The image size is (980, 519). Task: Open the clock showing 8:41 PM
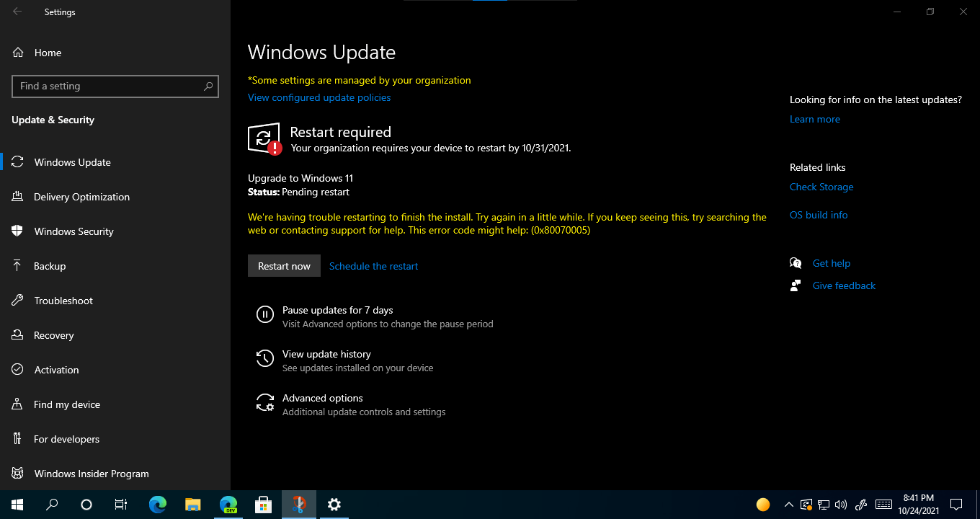(918, 505)
